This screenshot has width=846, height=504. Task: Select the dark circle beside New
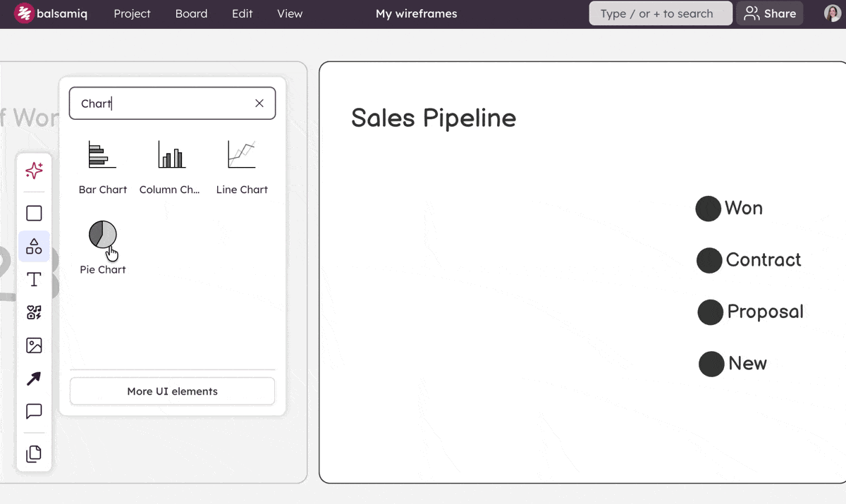coord(711,364)
